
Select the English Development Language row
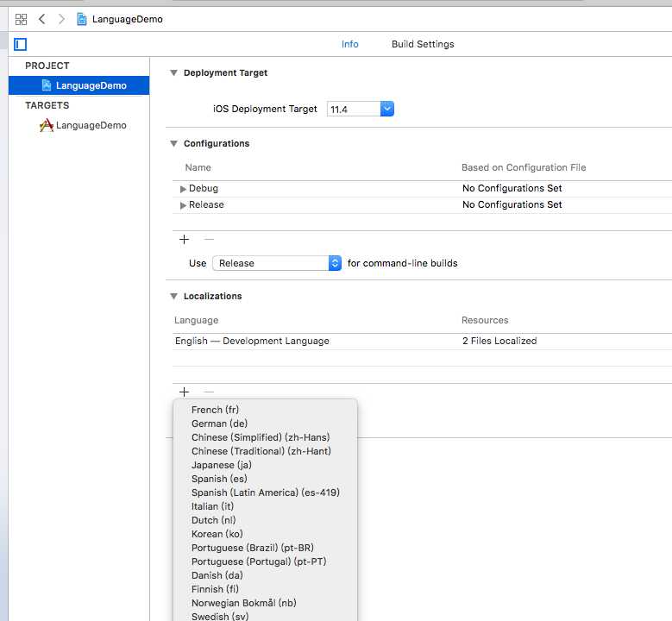(x=422, y=342)
